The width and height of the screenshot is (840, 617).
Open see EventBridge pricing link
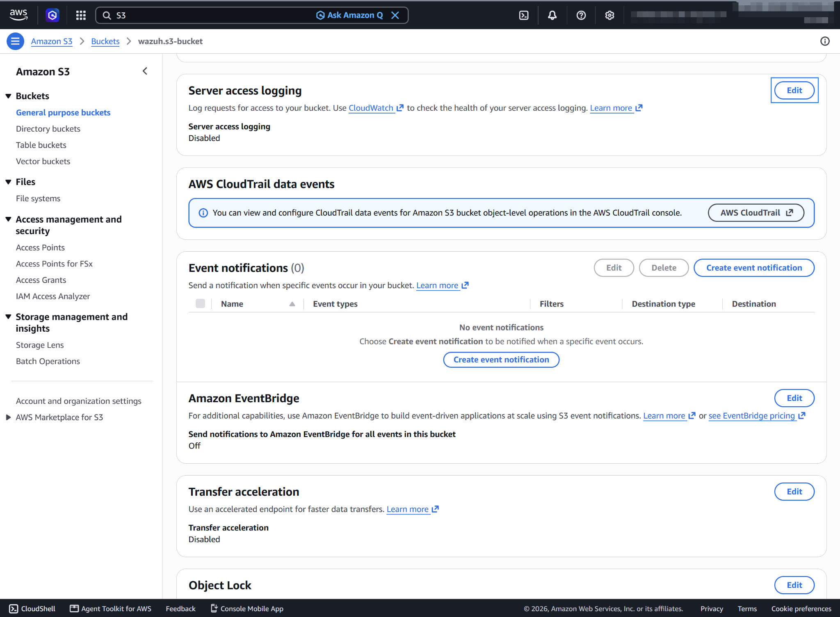pos(757,416)
